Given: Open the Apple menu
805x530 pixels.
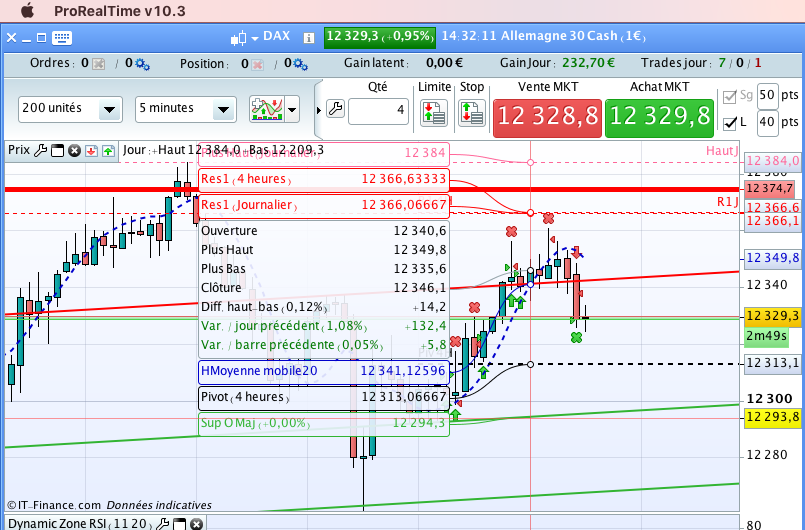Looking at the screenshot, I should pyautogui.click(x=27, y=10).
